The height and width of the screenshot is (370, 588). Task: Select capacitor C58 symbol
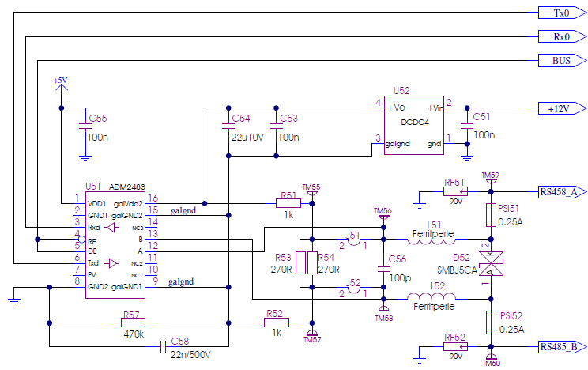163,347
